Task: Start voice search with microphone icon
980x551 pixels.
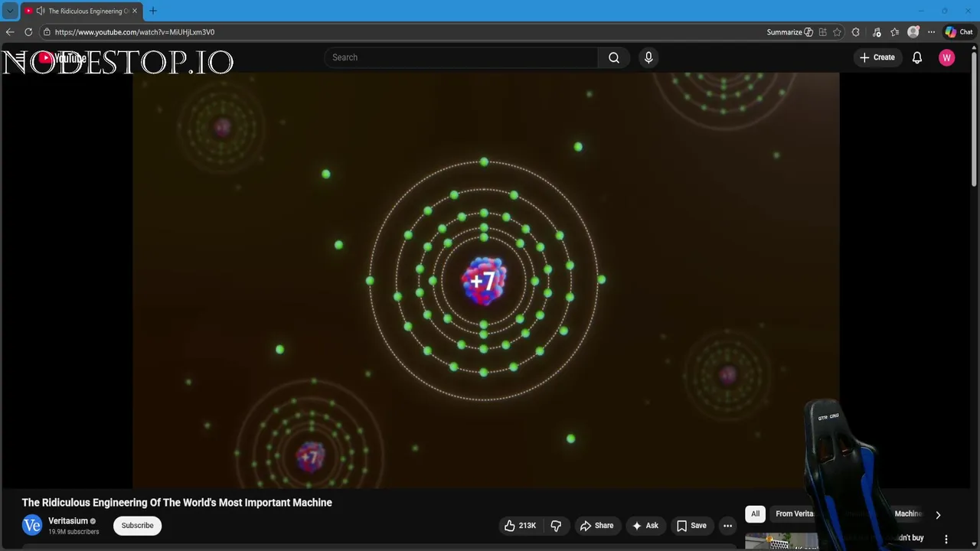Action: [648, 57]
